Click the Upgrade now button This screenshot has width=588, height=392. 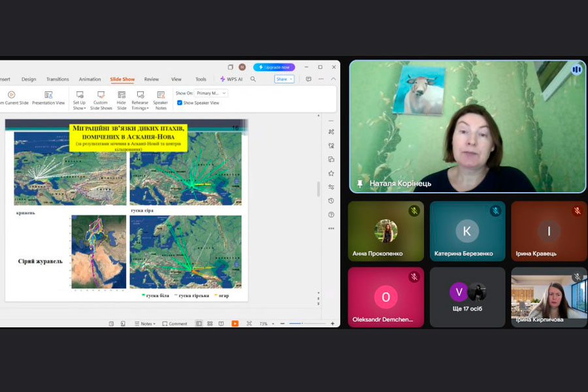pyautogui.click(x=274, y=67)
